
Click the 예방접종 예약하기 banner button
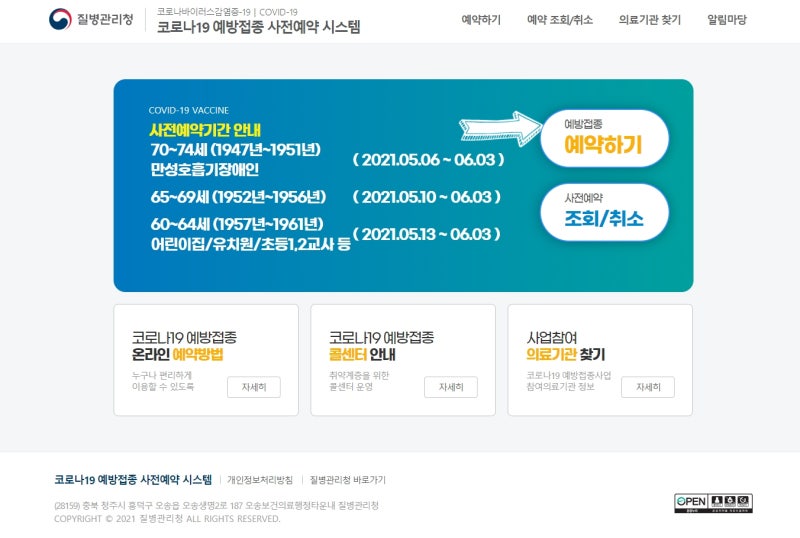click(x=604, y=138)
